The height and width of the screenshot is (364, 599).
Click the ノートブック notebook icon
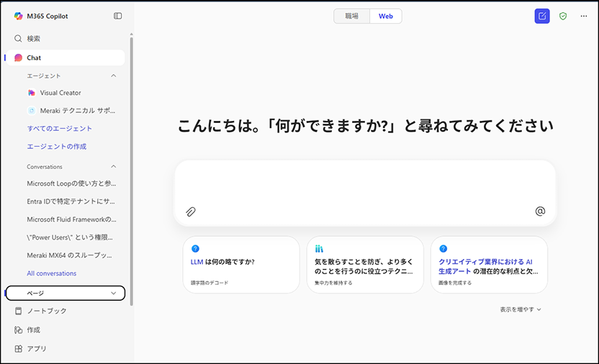tap(18, 311)
